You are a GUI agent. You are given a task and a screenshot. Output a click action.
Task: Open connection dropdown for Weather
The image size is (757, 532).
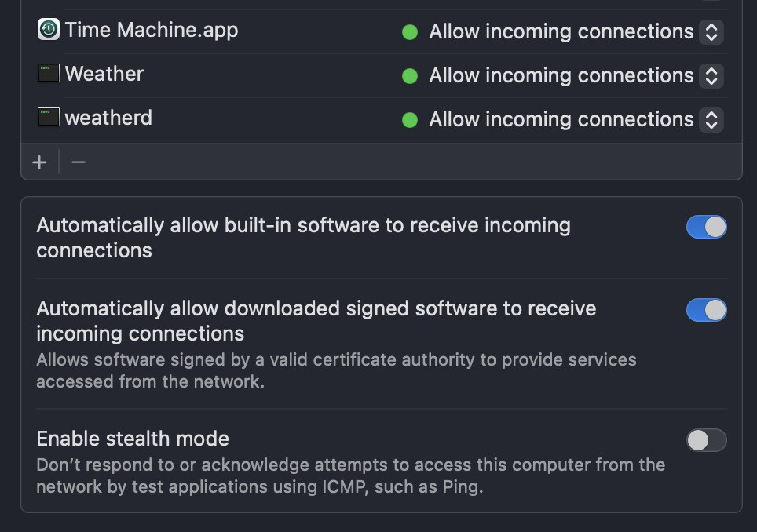click(711, 76)
